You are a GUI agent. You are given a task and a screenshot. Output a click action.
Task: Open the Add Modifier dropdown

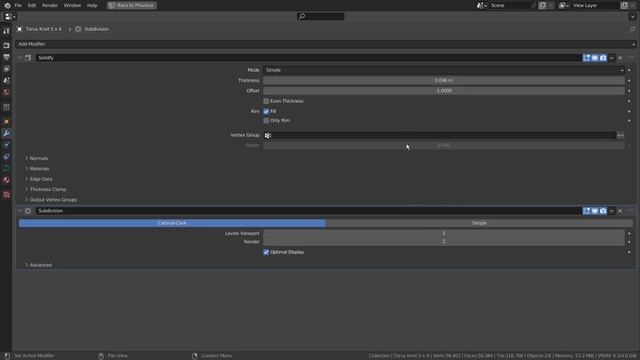click(x=326, y=44)
